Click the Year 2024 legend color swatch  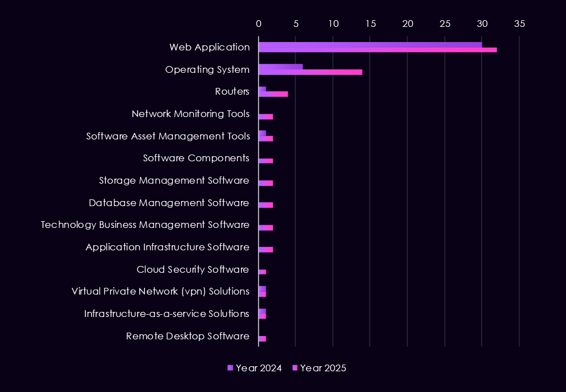[230, 368]
